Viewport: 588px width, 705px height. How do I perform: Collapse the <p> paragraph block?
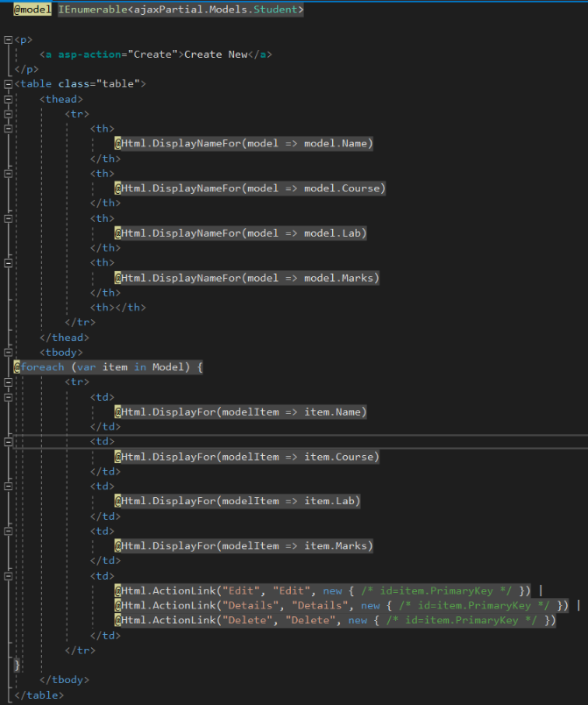(x=8, y=40)
